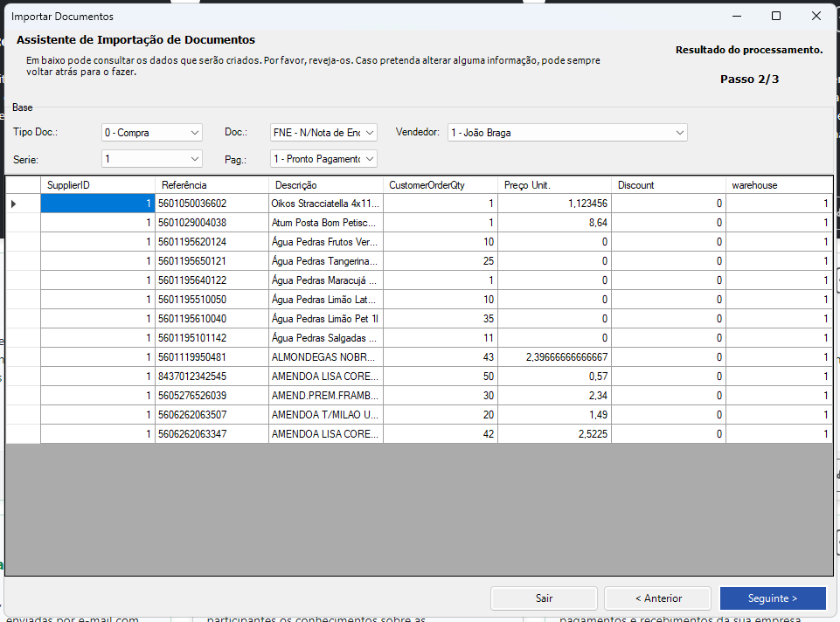
Task: Click the Seguinte button
Action: tap(773, 598)
